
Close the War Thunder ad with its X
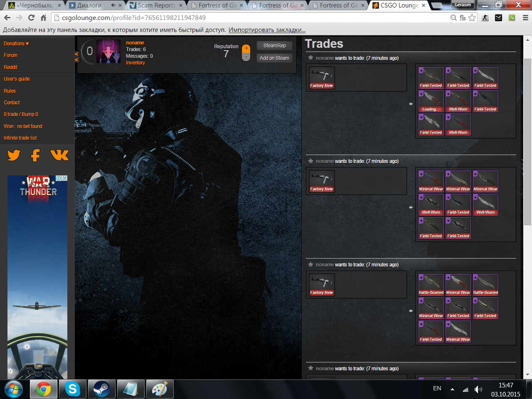pyautogui.click(x=64, y=178)
